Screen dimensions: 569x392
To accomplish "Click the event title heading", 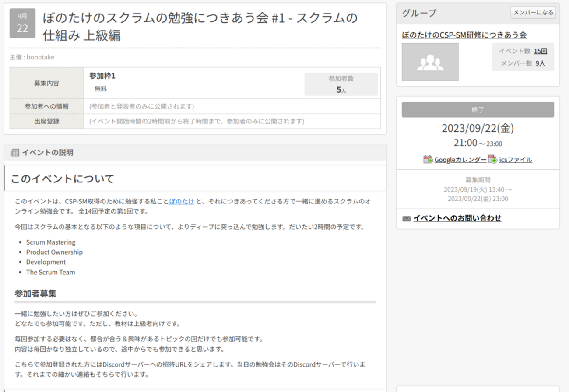I will [x=200, y=26].
